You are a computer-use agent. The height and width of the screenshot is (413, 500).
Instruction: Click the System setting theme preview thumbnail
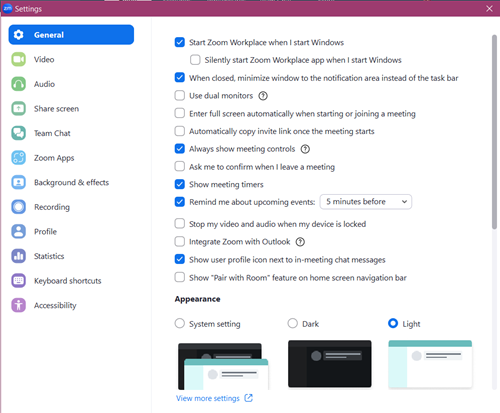(223, 366)
